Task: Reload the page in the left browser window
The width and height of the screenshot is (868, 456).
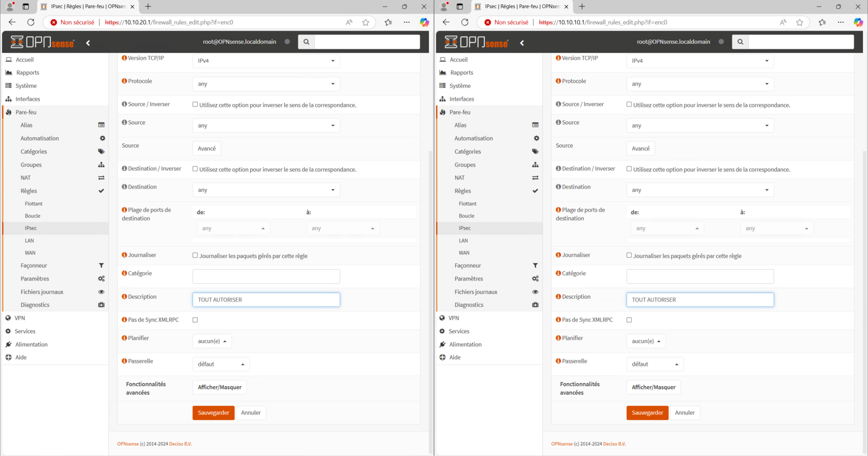Action: coord(31,22)
